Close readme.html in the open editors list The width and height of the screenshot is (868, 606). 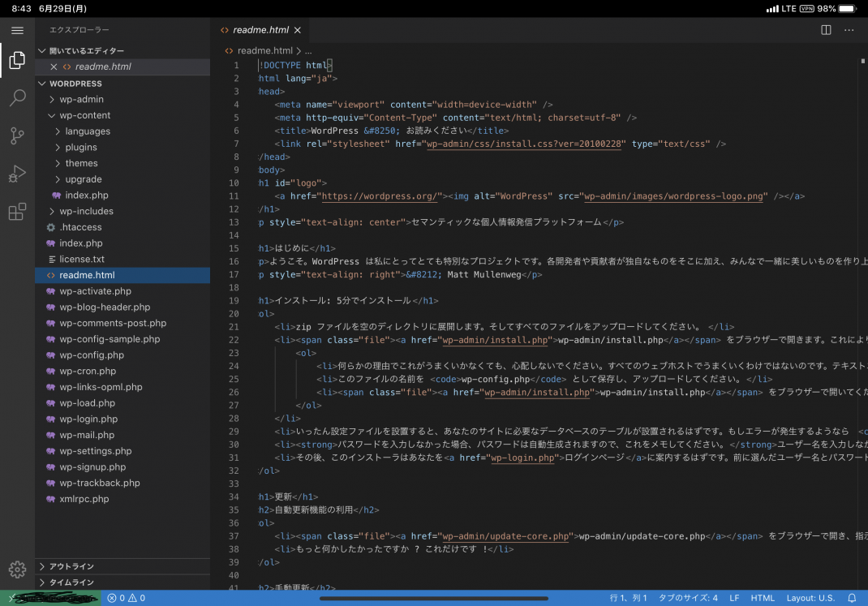tap(54, 67)
